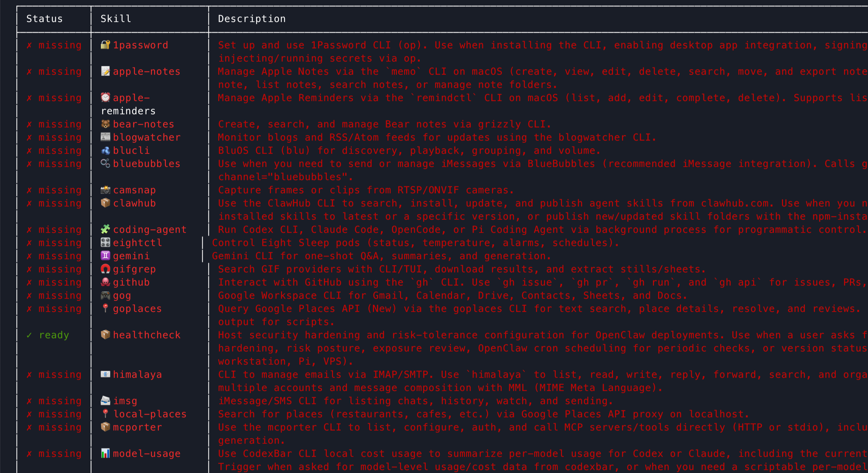
Task: Click the Gemini zodiac icon
Action: coord(105,256)
